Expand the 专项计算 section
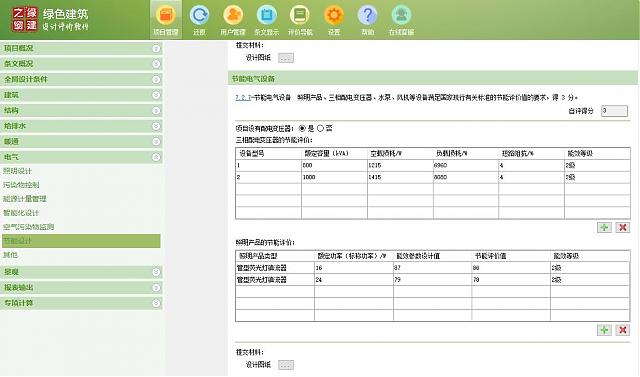Image resolution: width=640 pixels, height=377 pixels. (81, 303)
